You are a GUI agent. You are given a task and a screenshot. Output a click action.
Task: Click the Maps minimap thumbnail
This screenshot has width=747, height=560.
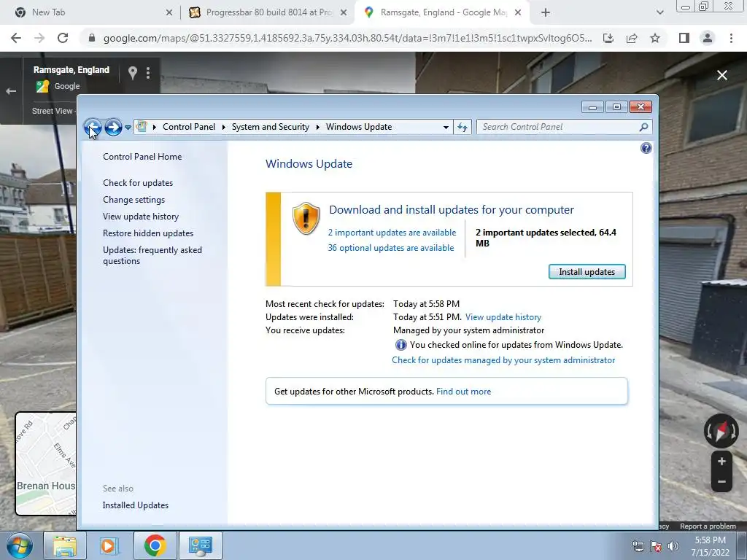click(x=46, y=464)
